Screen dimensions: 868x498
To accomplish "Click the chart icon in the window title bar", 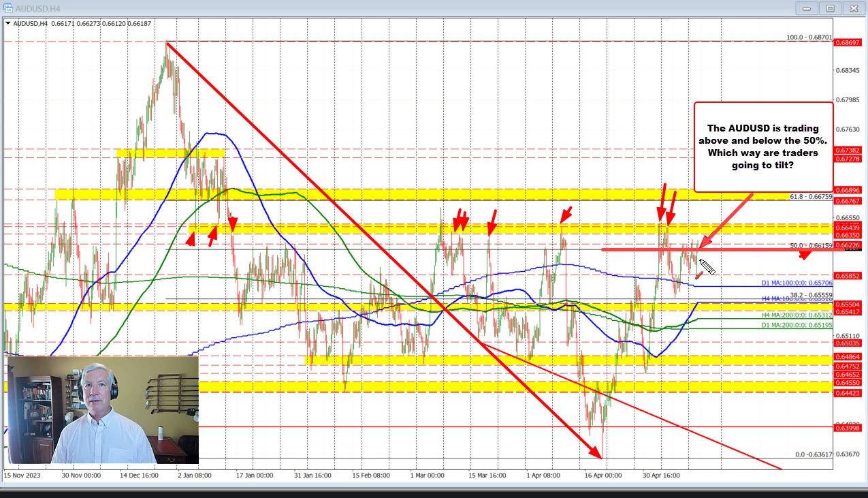I will click(8, 8).
